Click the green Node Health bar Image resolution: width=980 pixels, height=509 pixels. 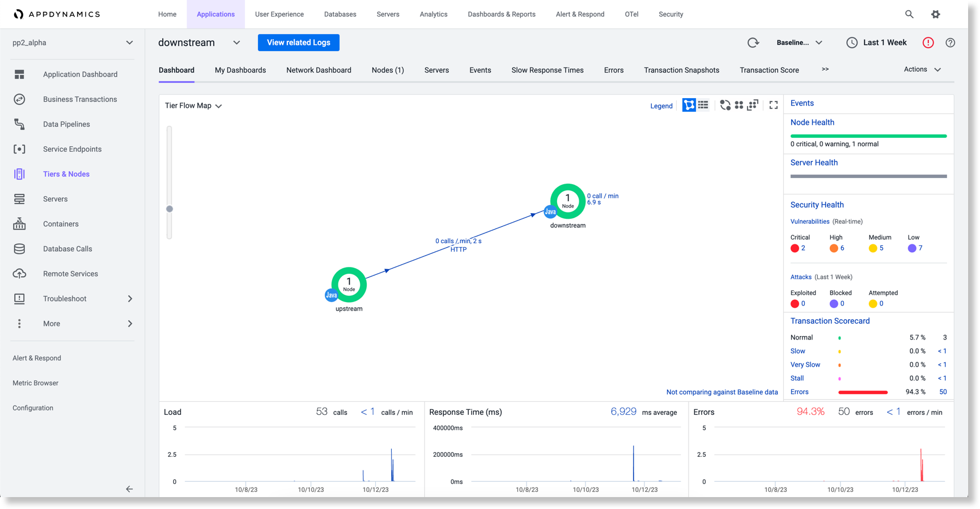868,136
